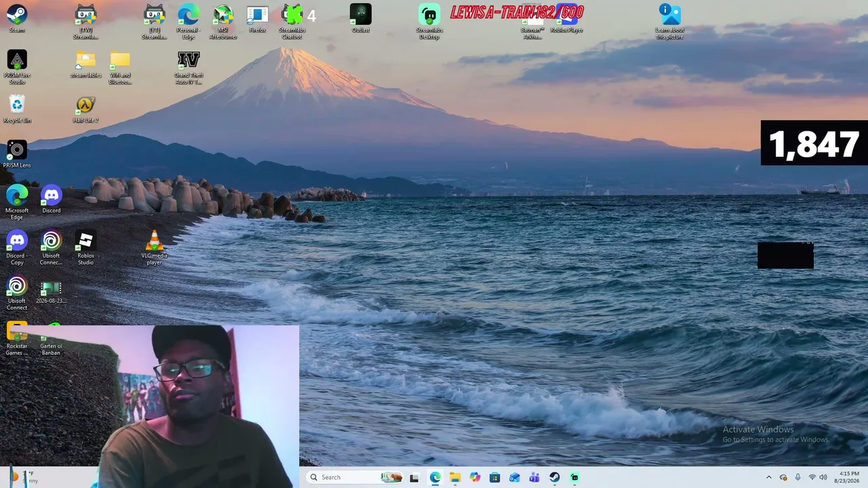This screenshot has height=488, width=868.
Task: Show hidden system tray icons
Action: [x=768, y=477]
